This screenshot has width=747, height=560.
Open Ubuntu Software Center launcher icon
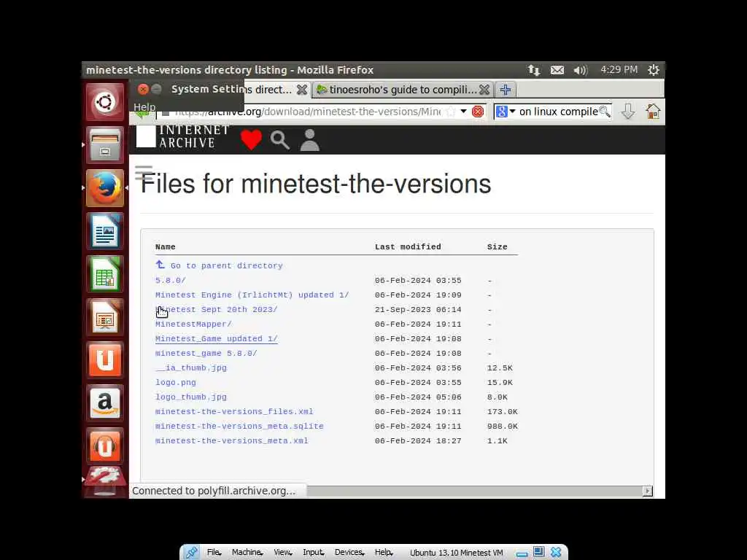pos(105,360)
